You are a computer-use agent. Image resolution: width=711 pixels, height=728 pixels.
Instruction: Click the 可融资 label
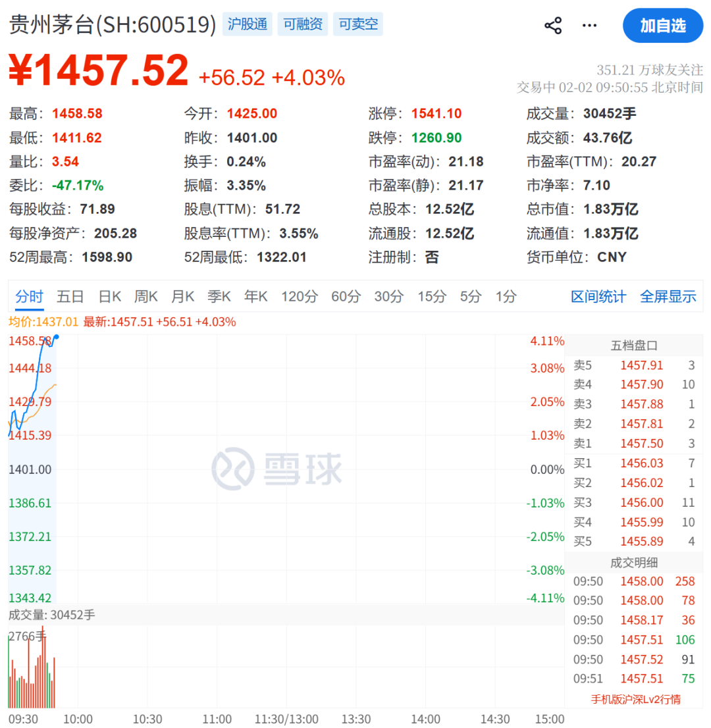click(x=302, y=24)
